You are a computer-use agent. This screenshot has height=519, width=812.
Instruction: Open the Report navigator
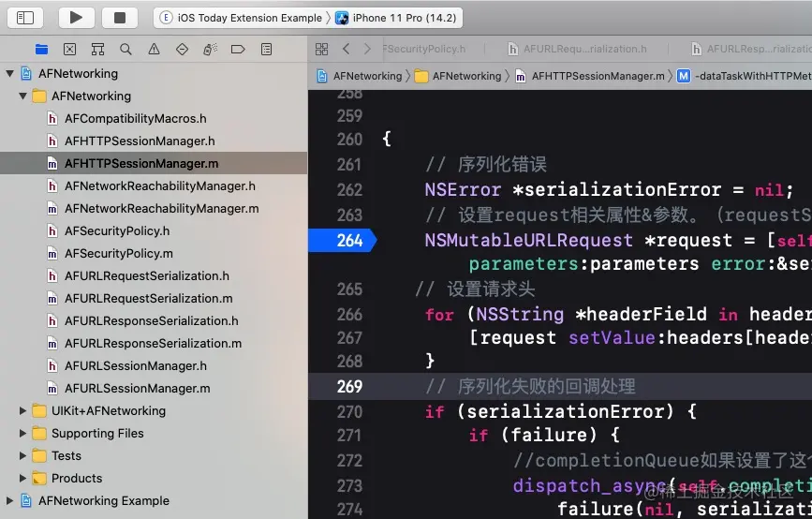[266, 50]
